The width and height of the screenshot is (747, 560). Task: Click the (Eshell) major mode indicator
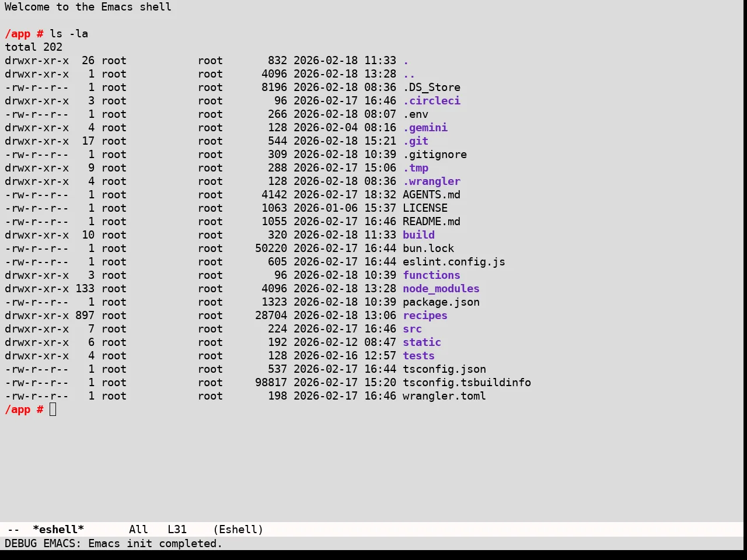point(238,530)
